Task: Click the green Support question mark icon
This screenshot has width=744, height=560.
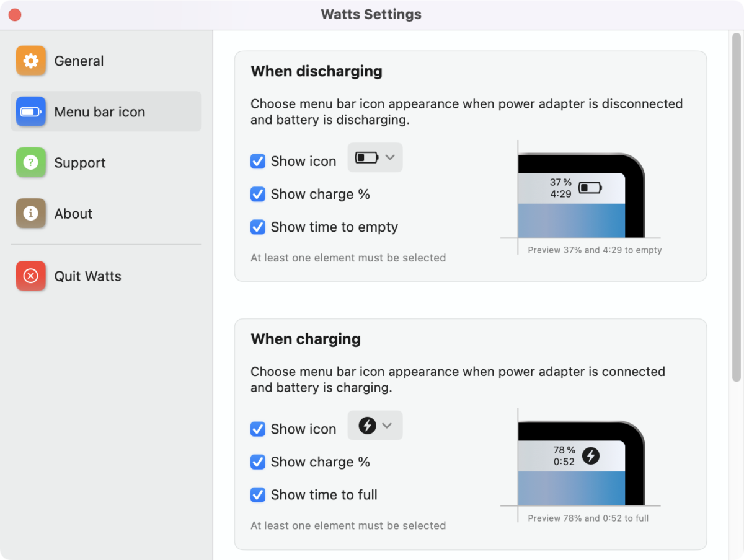Action: click(31, 162)
